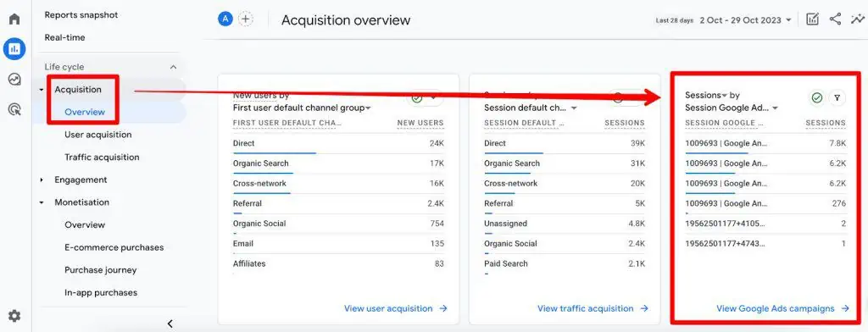
Task: Open Session default channel dropdown on middle card
Action: 531,108
